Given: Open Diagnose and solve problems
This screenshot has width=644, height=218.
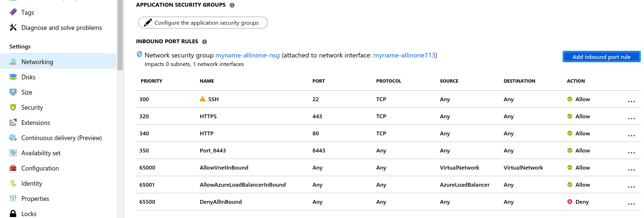Looking at the screenshot, I should tap(58, 28).
